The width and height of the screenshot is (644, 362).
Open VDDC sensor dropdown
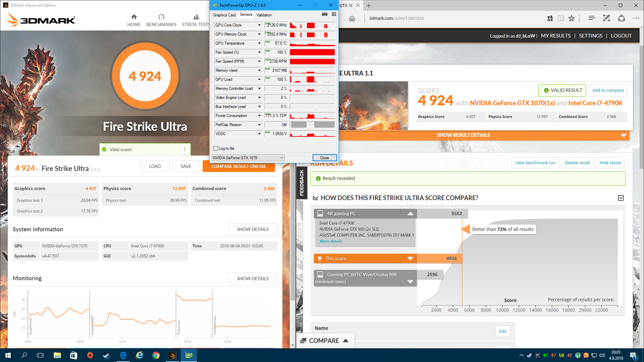[x=259, y=134]
